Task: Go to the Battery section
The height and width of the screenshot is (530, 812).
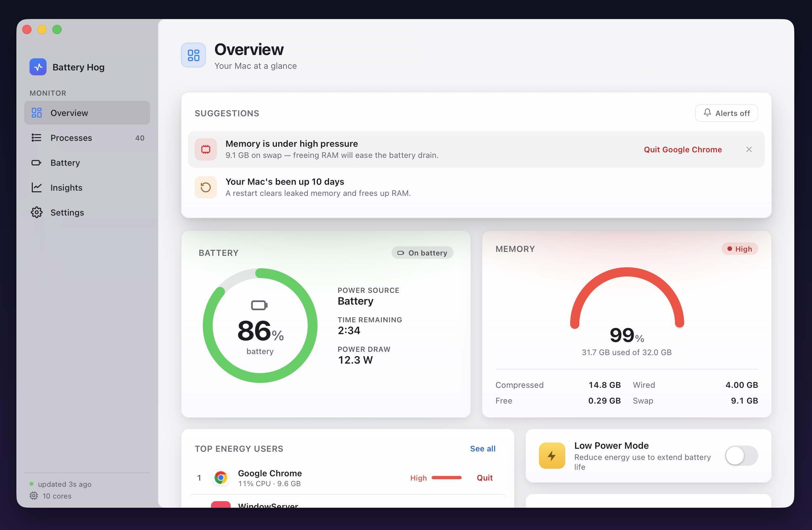Action: pos(87,163)
